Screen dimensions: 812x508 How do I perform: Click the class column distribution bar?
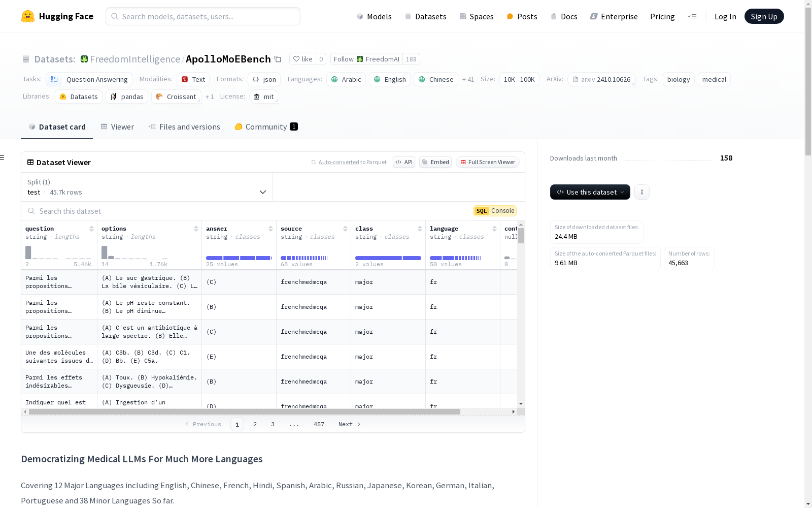click(388, 258)
